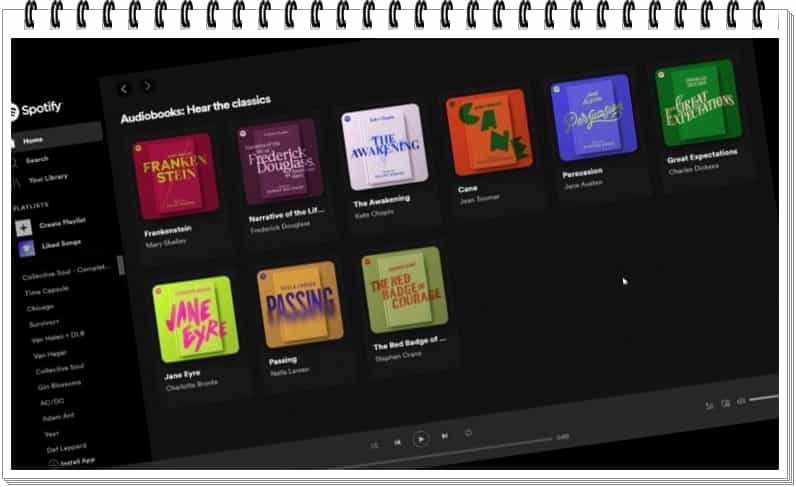Open The Awakening audiobook cover

click(385, 147)
